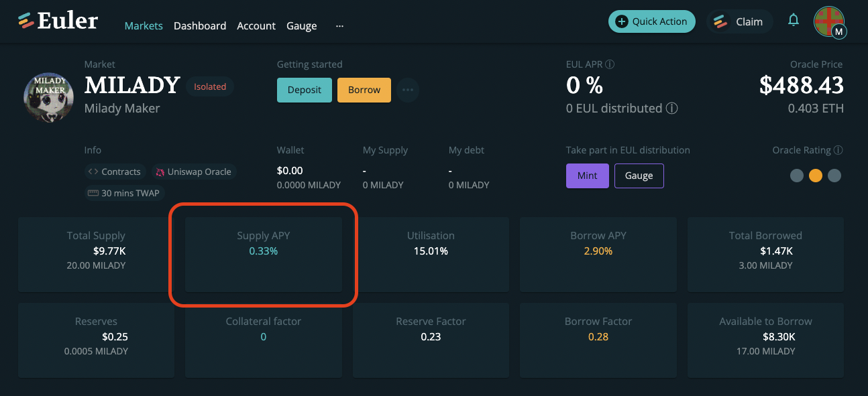Click the MILADY token image
The height and width of the screenshot is (396, 868).
click(x=49, y=98)
